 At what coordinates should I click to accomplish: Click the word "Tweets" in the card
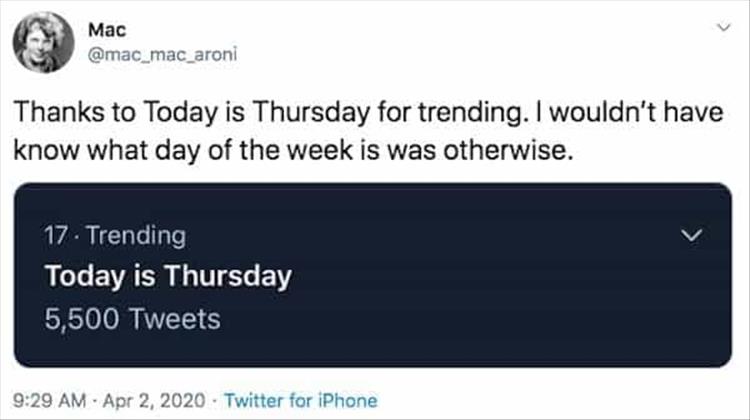coord(175,319)
